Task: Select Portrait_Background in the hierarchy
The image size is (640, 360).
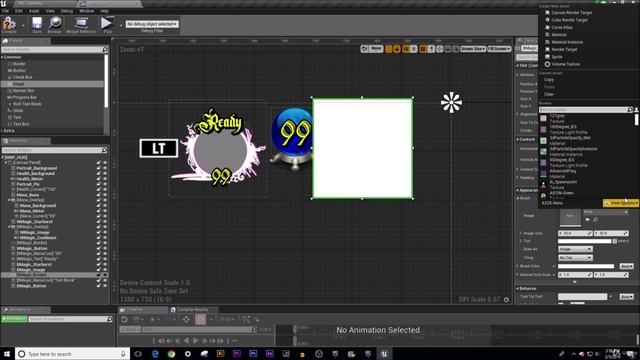Action: [x=37, y=168]
